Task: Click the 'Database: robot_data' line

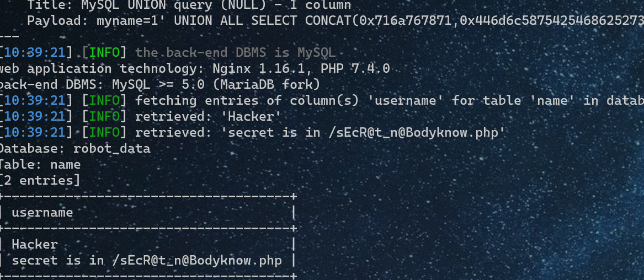Action: [x=74, y=148]
